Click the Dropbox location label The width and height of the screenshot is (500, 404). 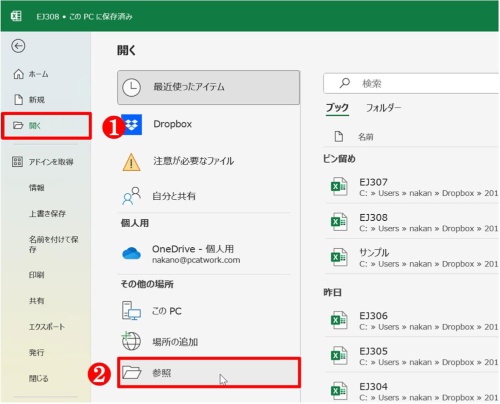[173, 124]
